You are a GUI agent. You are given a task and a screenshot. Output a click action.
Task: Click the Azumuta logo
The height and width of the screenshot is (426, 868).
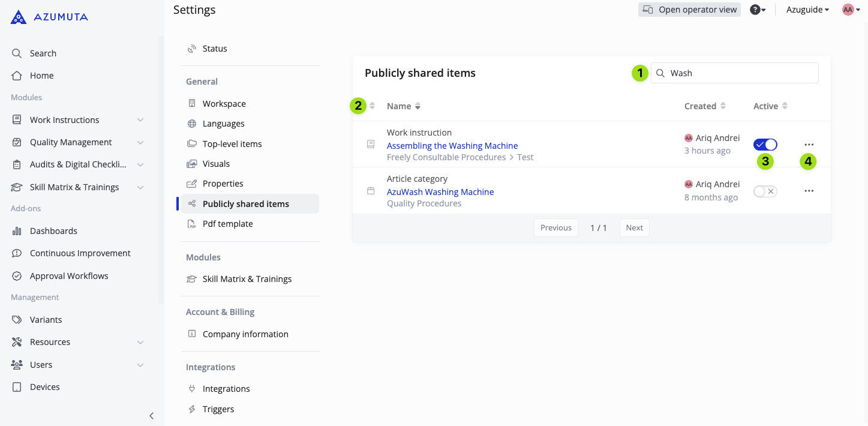point(47,16)
